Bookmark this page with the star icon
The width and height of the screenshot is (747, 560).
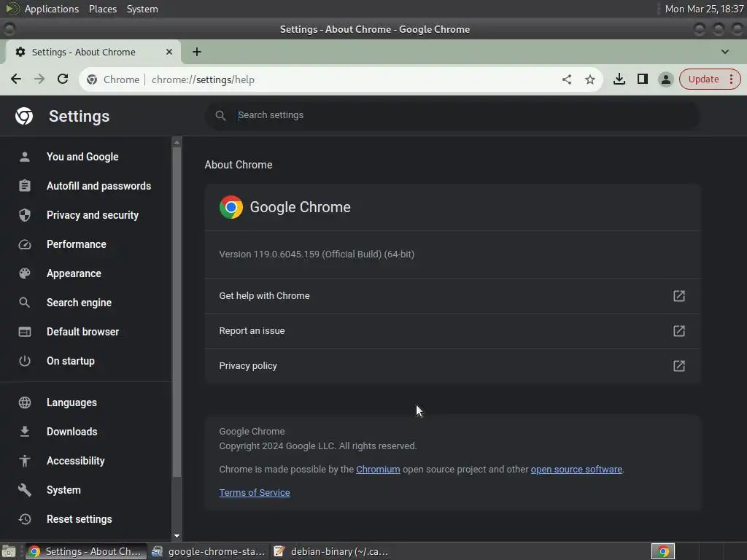[x=589, y=79]
